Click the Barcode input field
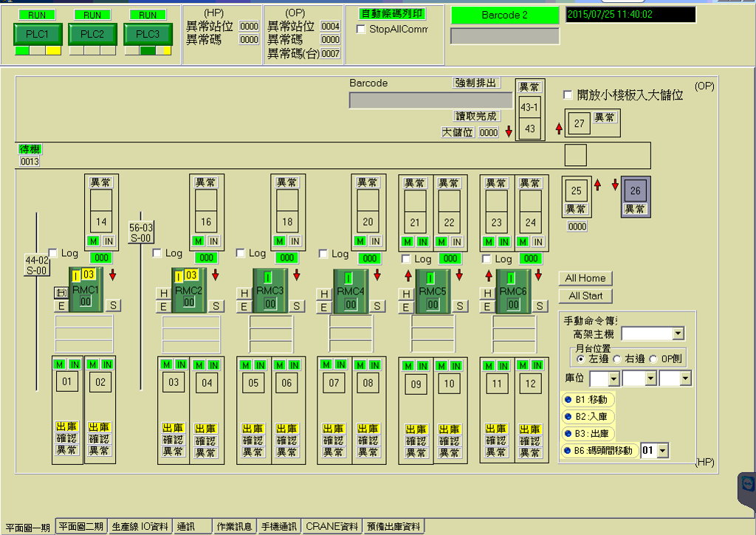Image resolution: width=756 pixels, height=535 pixels. [430, 100]
